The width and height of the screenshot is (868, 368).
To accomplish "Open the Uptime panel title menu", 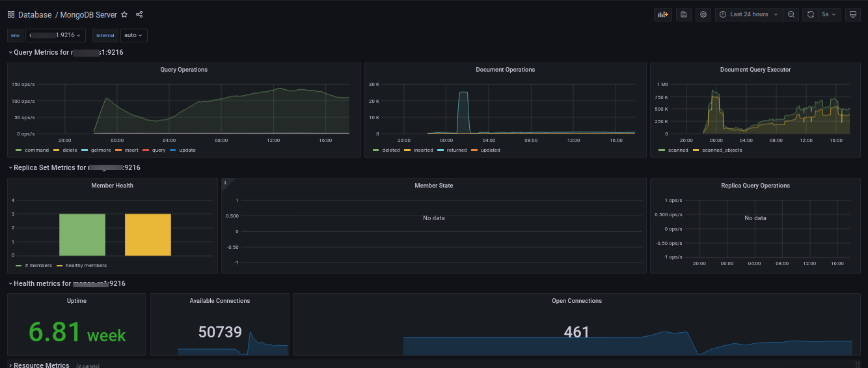I will coord(77,301).
